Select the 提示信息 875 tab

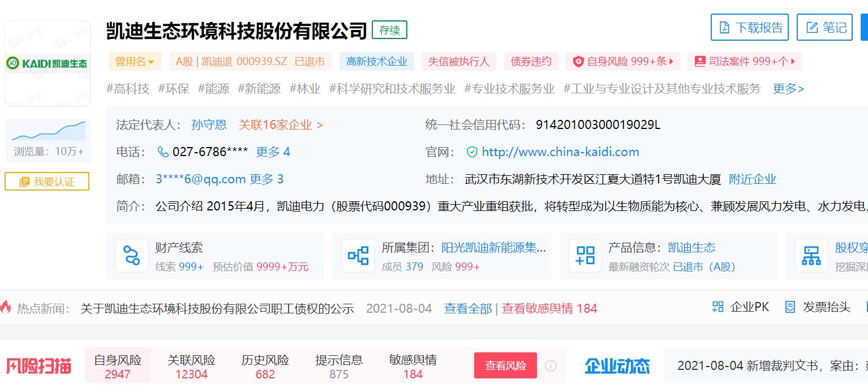pyautogui.click(x=339, y=367)
